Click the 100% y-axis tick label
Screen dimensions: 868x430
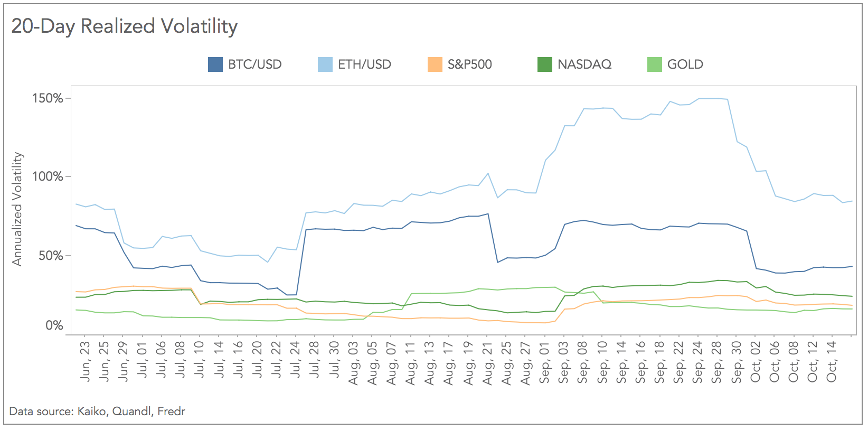tap(48, 176)
